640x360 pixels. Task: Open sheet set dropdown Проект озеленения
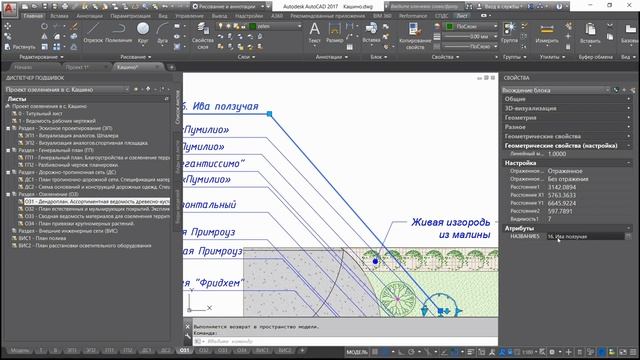(67, 89)
